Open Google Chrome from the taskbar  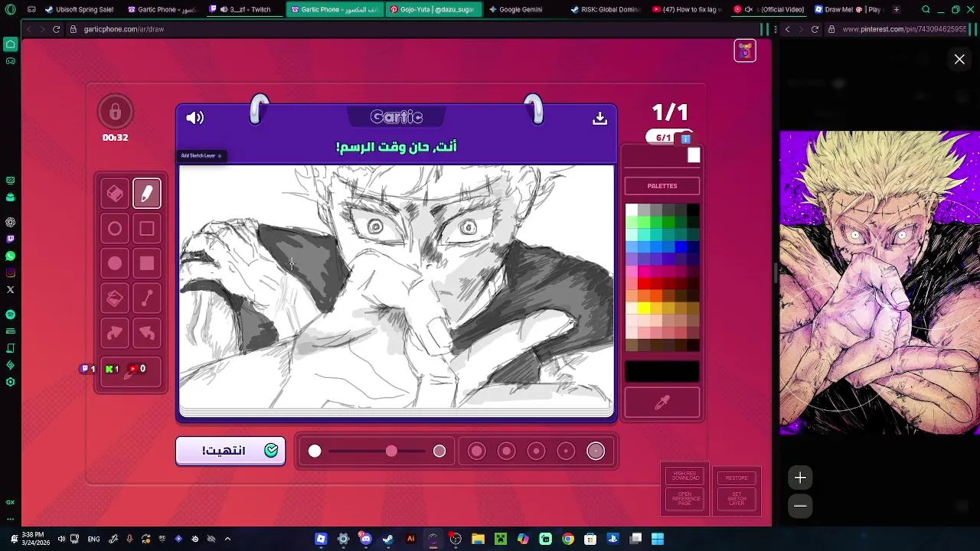pyautogui.click(x=567, y=539)
